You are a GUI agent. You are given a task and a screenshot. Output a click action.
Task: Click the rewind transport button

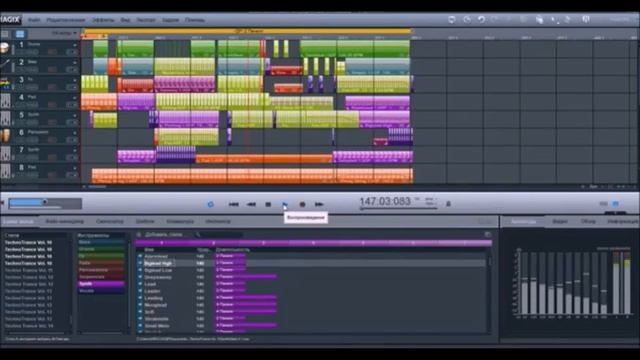tap(251, 204)
